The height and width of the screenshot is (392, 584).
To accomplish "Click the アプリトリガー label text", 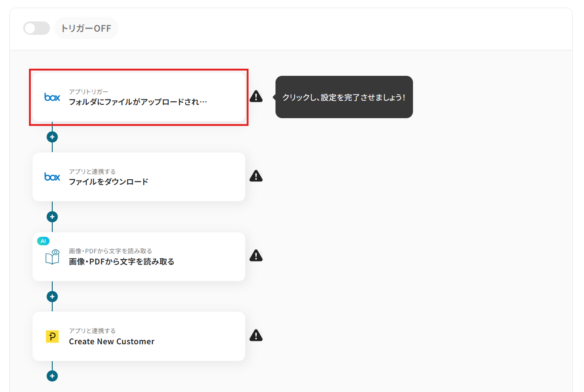I will [x=88, y=91].
